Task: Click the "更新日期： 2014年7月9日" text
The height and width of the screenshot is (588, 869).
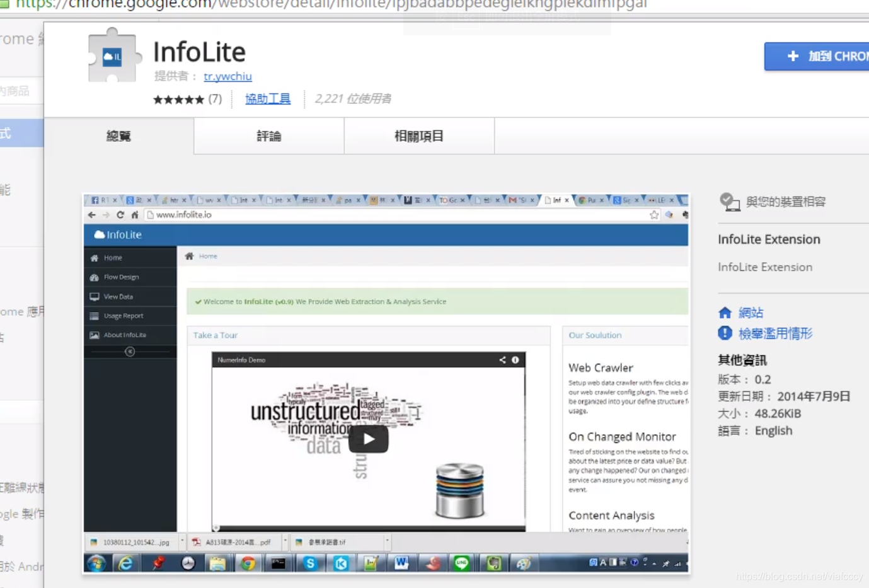Action: [784, 396]
